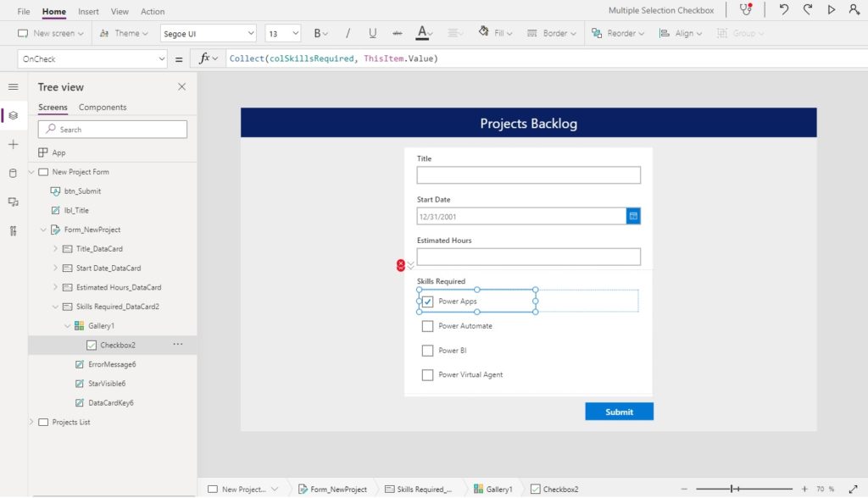This screenshot has width=868, height=498.
Task: Collapse the Gallery1 tree node
Action: click(x=68, y=326)
